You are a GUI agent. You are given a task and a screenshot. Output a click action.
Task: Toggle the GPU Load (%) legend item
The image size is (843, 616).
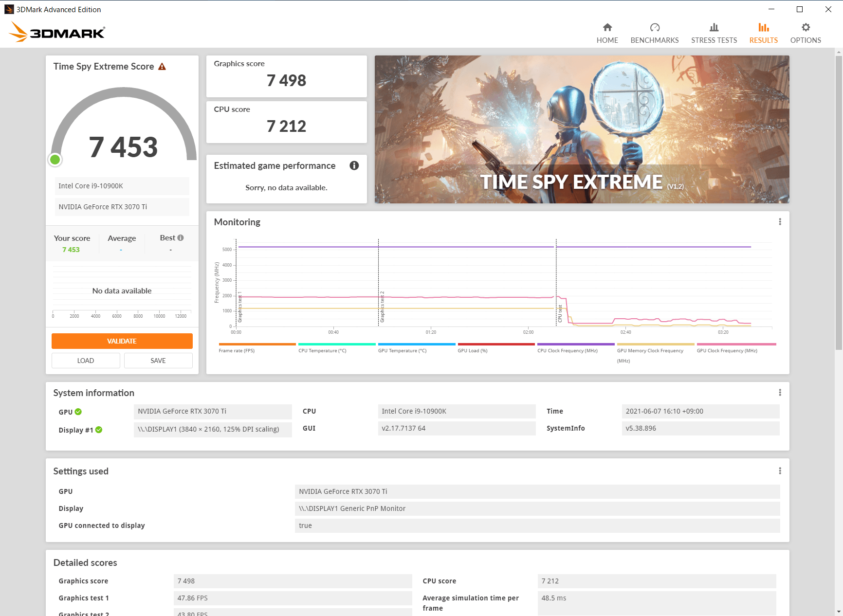(x=496, y=348)
